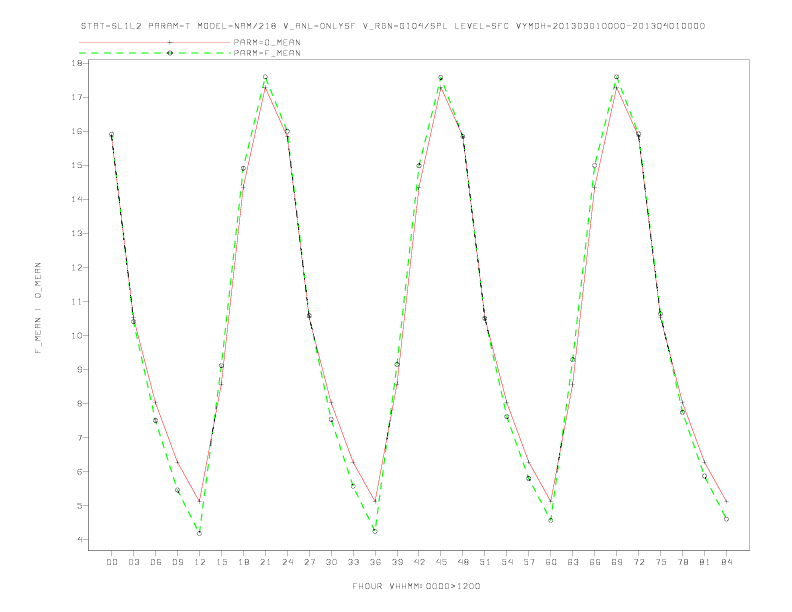Click the O_MEAN plus marker at hour 09
Image resolution: width=792 pixels, height=612 pixels.
(177, 463)
